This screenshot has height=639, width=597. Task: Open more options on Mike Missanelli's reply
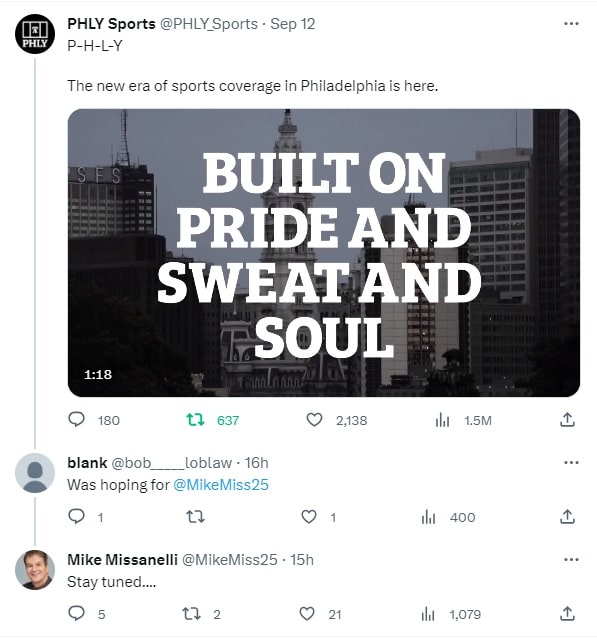tap(571, 560)
